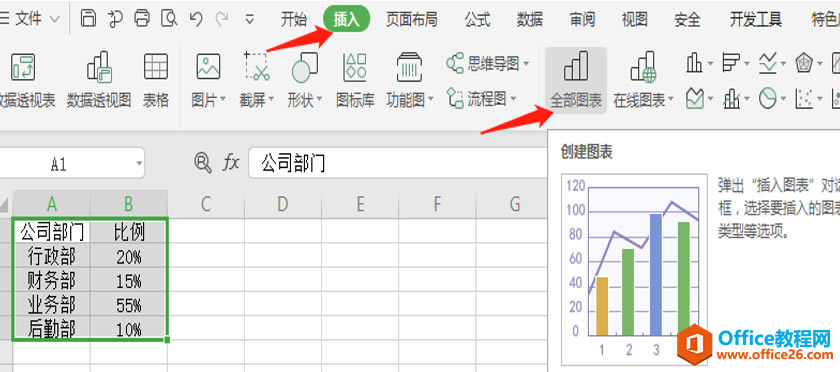This screenshot has width=840, height=372.
Task: Click the export icon between Save and Print
Action: (x=115, y=19)
